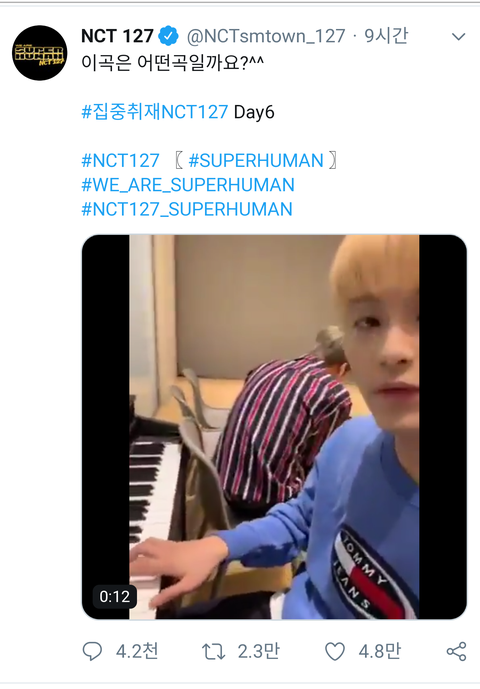This screenshot has width=480, height=689.
Task: Open the NCT 127 profile avatar
Action: pyautogui.click(x=40, y=53)
